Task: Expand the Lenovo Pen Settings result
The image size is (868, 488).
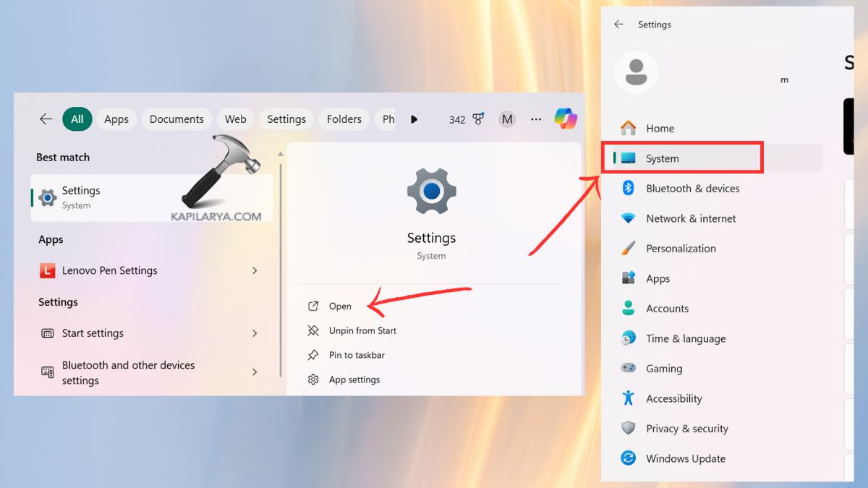Action: point(255,270)
